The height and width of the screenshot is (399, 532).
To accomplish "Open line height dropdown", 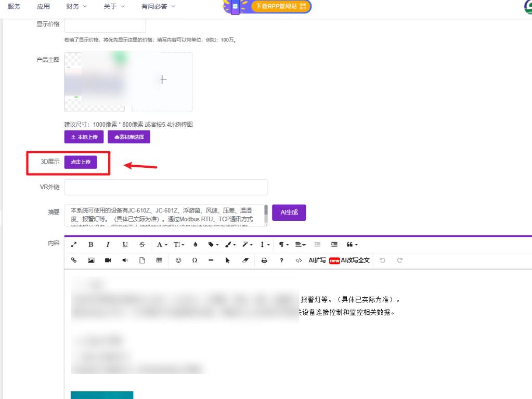I will 265,244.
